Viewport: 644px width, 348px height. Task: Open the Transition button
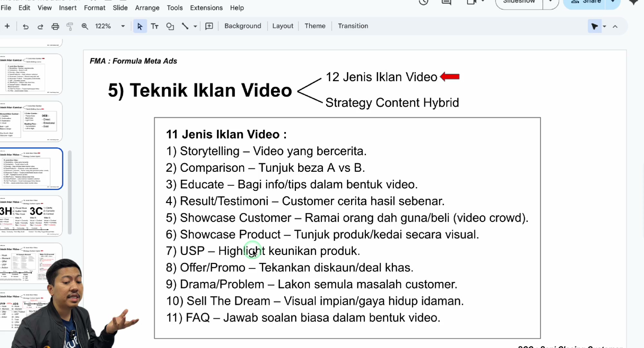point(353,26)
